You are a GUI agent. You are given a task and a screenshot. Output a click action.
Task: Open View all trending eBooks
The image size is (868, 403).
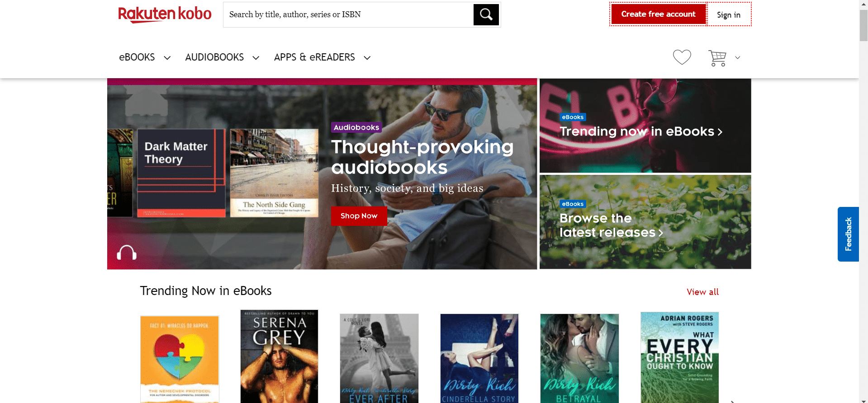click(702, 292)
